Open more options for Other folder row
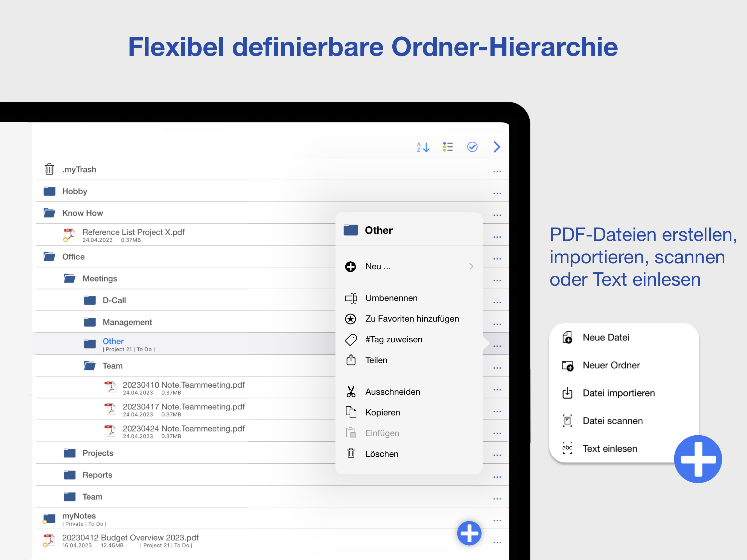 [x=497, y=346]
